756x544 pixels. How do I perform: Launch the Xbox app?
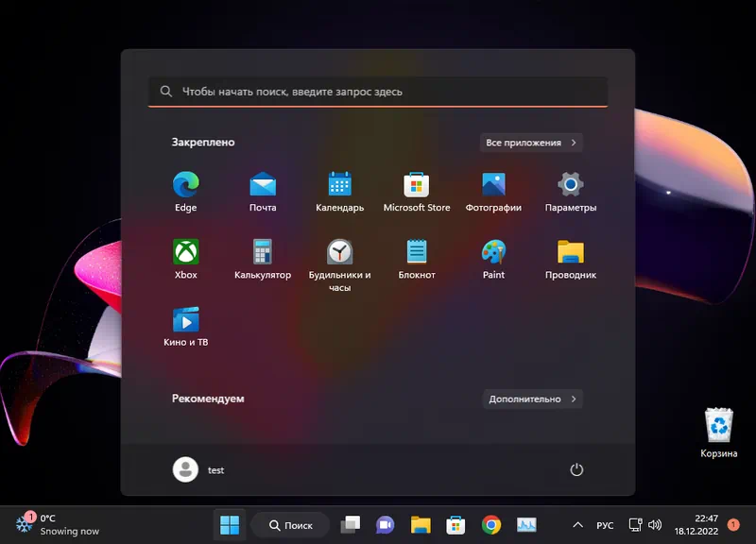(x=185, y=259)
